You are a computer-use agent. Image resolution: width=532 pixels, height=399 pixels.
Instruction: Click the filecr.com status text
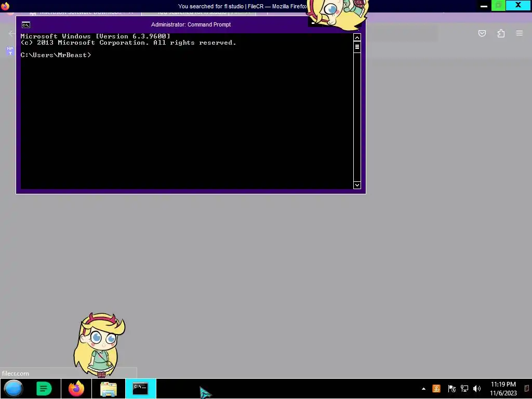pos(16,374)
